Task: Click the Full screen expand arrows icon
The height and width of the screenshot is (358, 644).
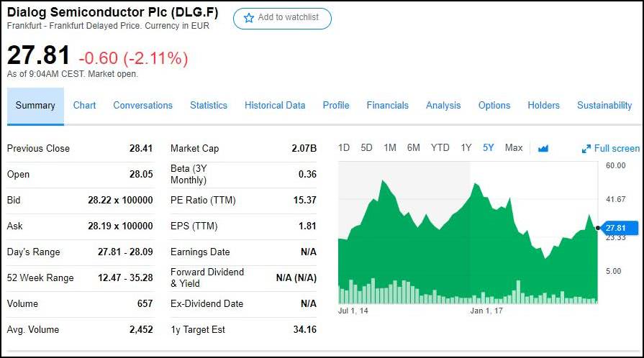Action: [x=586, y=149]
